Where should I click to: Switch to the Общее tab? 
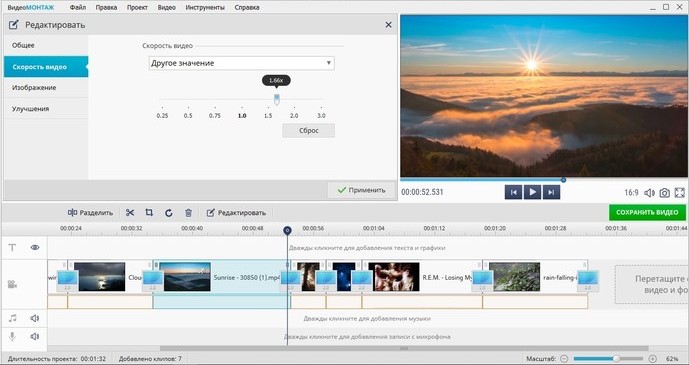coord(46,45)
